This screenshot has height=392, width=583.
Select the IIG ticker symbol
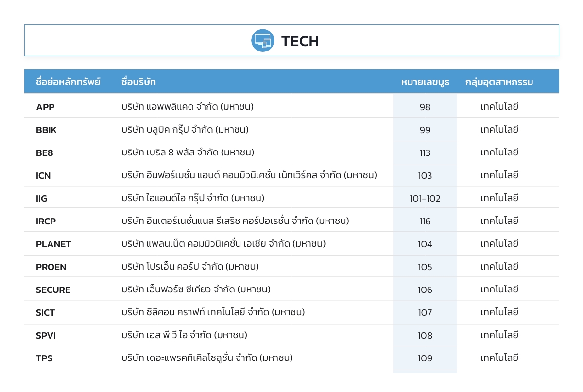coord(42,198)
